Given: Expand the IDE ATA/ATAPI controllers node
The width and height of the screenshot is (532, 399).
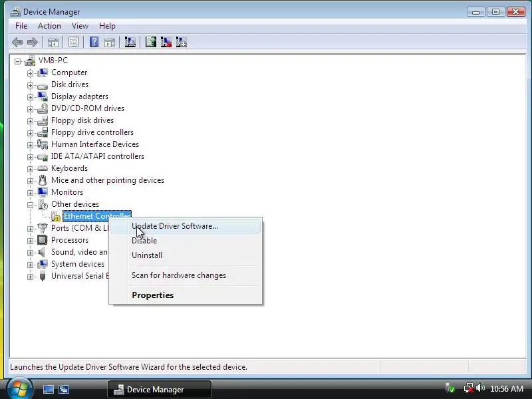Looking at the screenshot, I should [x=30, y=157].
